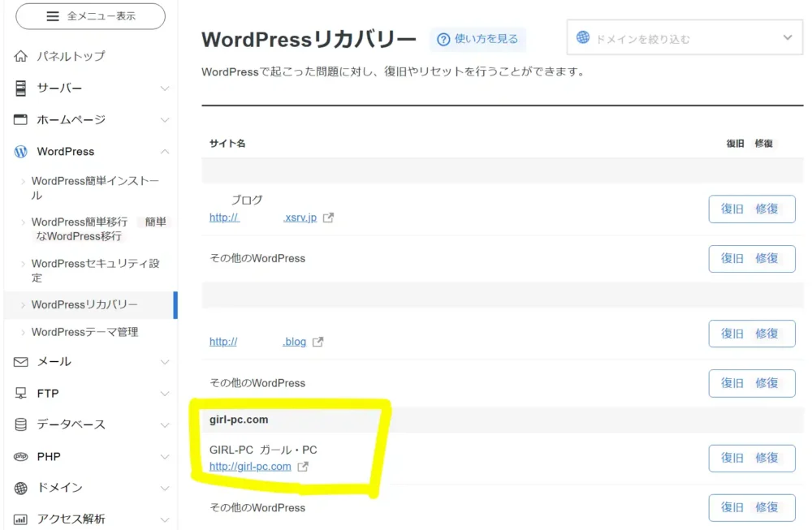Click 使い方を見る help button
Screen dimensions: 812x530
[x=477, y=39]
